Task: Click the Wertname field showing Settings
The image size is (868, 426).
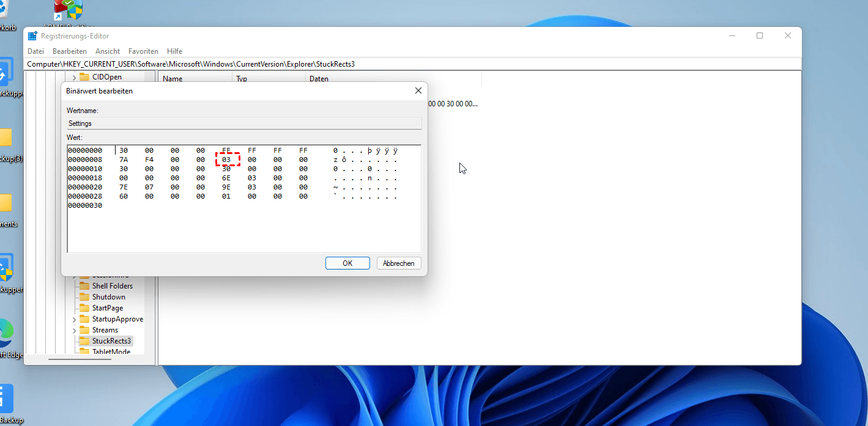Action: tap(244, 123)
